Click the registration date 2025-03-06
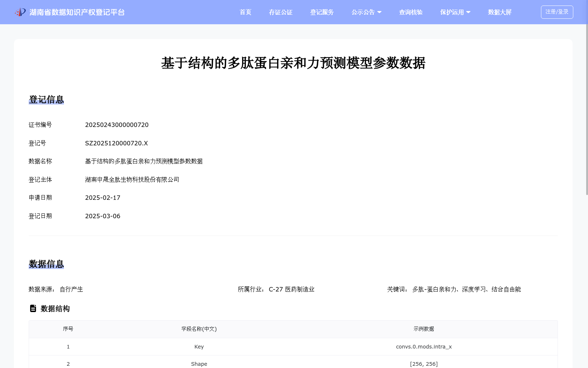Screen dimensions: 588x368 coord(103,216)
